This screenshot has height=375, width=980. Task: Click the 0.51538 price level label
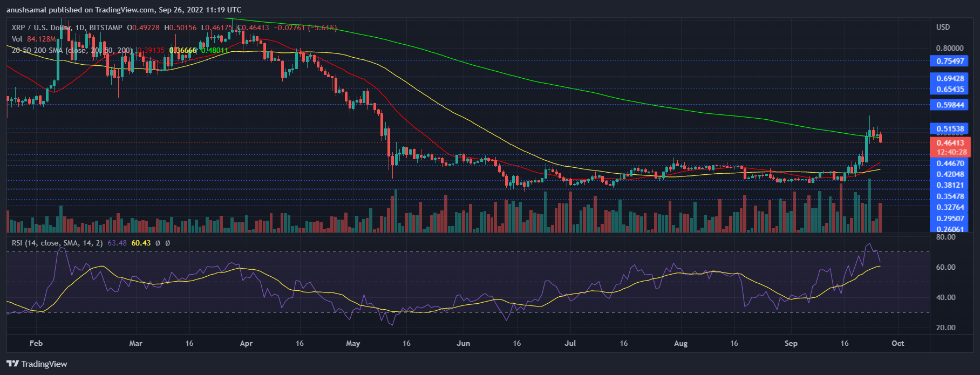tap(948, 128)
